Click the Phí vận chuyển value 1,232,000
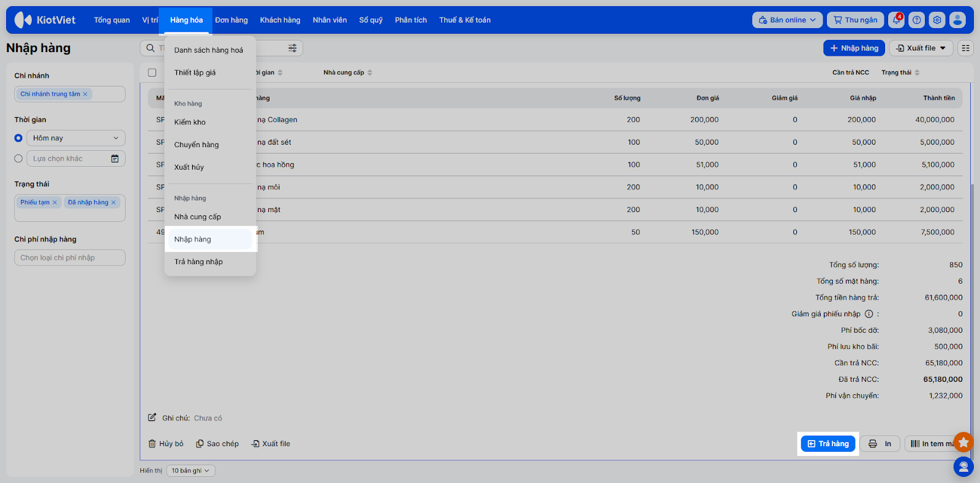The width and height of the screenshot is (980, 483). pos(946,395)
